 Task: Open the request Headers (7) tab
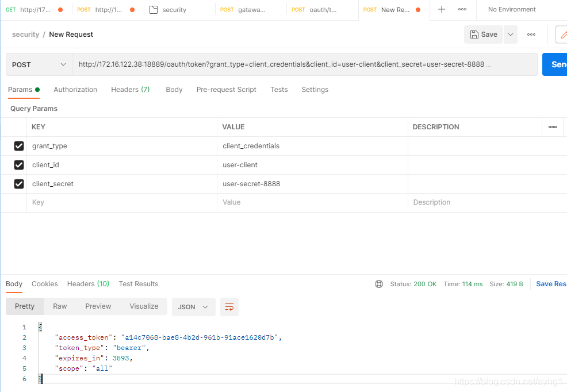pos(130,90)
